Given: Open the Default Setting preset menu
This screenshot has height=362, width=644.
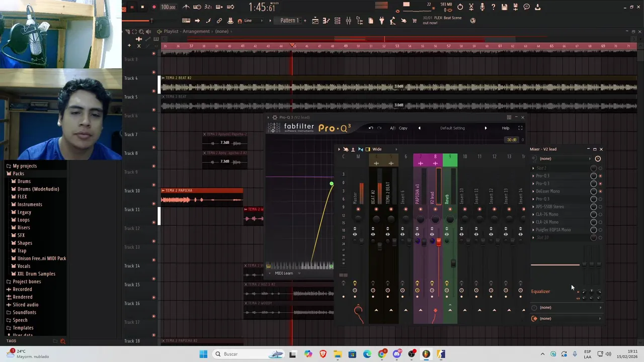Looking at the screenshot, I should coord(452,128).
